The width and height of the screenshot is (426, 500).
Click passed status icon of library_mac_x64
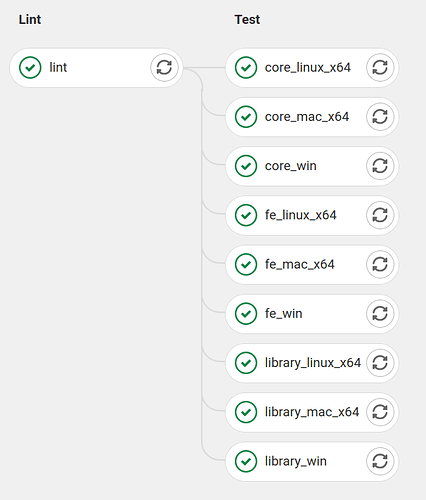coord(246,412)
